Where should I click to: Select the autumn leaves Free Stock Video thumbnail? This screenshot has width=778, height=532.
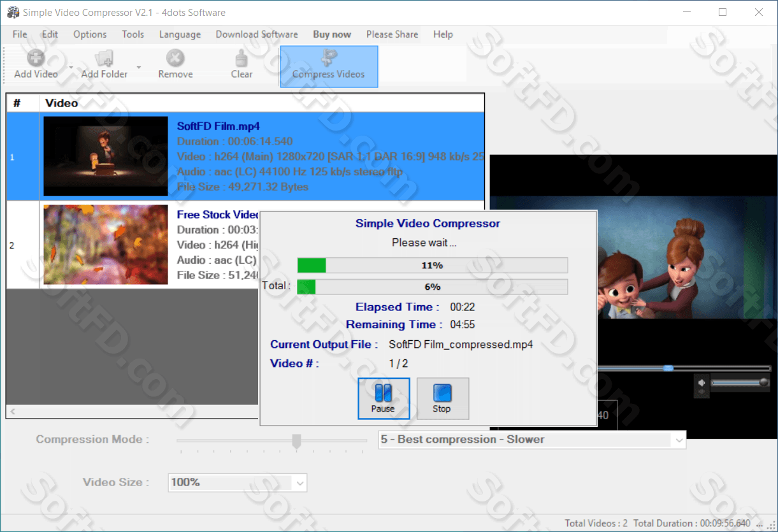106,244
